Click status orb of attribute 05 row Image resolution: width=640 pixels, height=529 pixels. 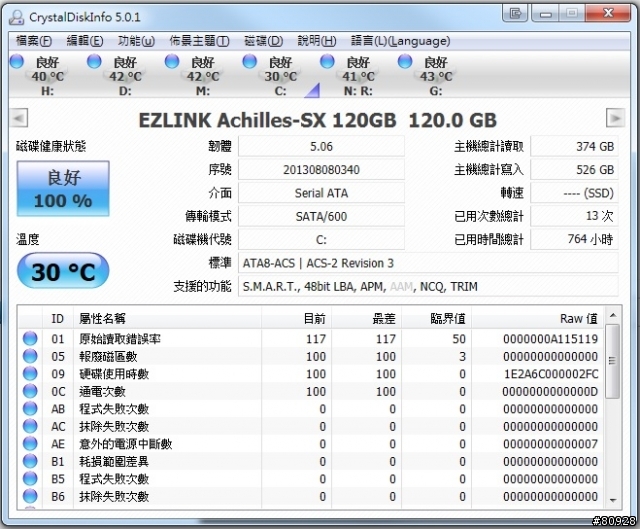click(x=30, y=356)
